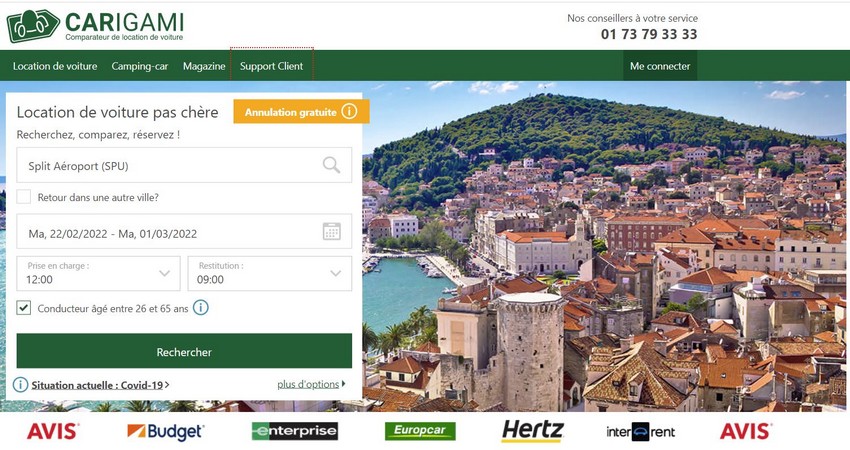
Task: Go to 'Support Client' in navigation bar
Action: click(x=271, y=66)
